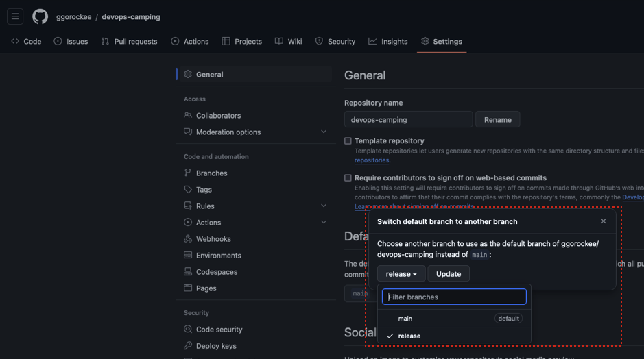This screenshot has width=644, height=359.
Task: Switch to the Insights tab
Action: click(388, 41)
